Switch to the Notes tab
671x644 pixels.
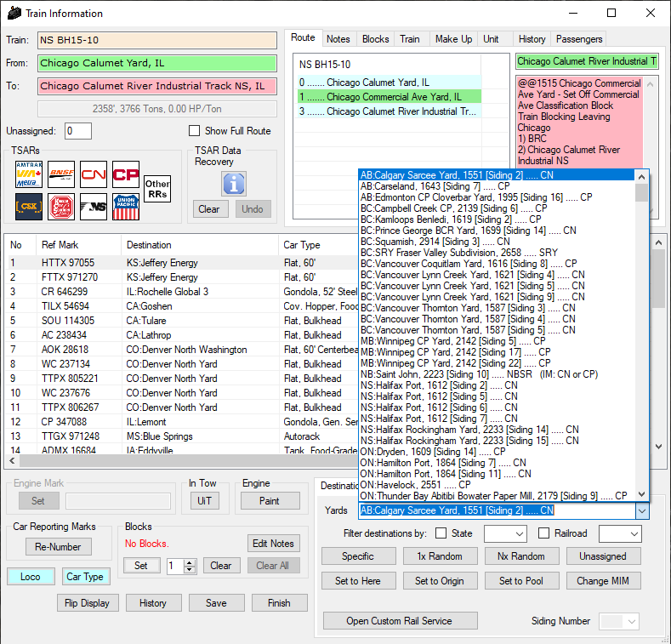click(338, 39)
